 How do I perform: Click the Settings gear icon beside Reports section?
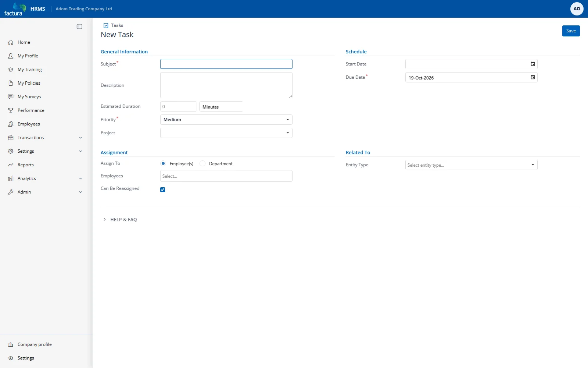click(x=11, y=151)
